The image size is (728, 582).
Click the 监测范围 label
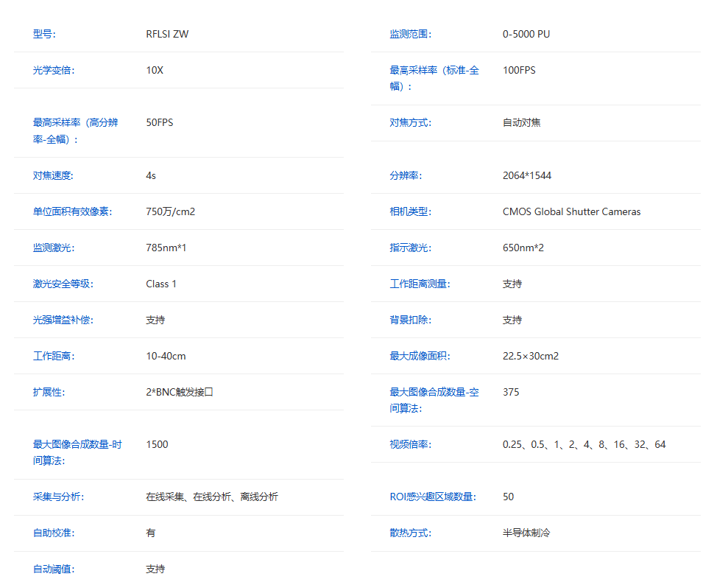pyautogui.click(x=409, y=33)
